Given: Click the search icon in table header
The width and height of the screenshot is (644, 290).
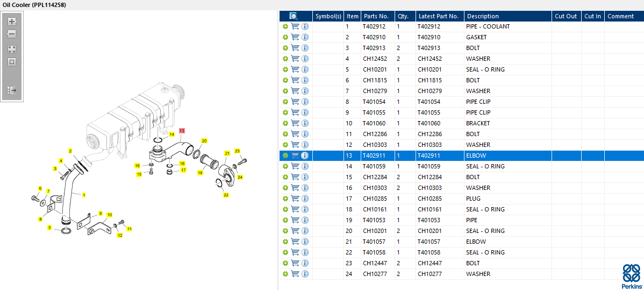Looking at the screenshot, I should 294,16.
